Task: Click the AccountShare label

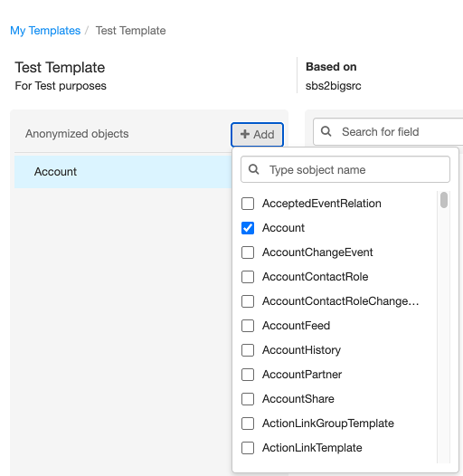Action: point(298,399)
